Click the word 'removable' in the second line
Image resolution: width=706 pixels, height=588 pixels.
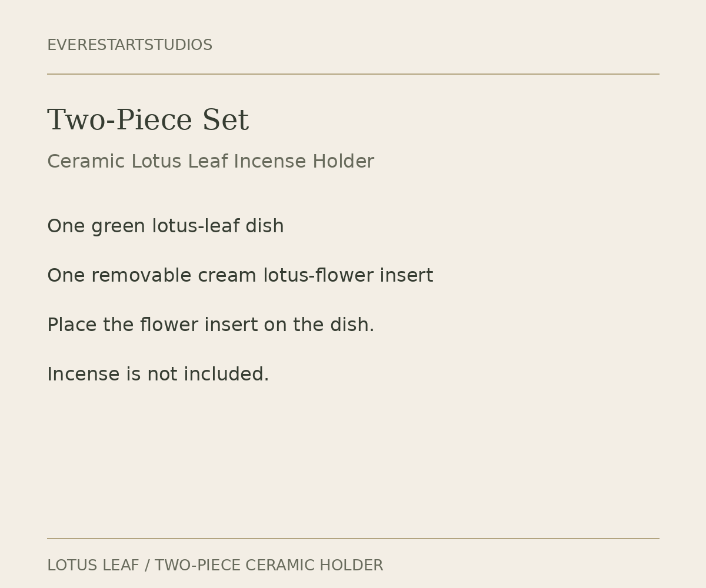[141, 276]
